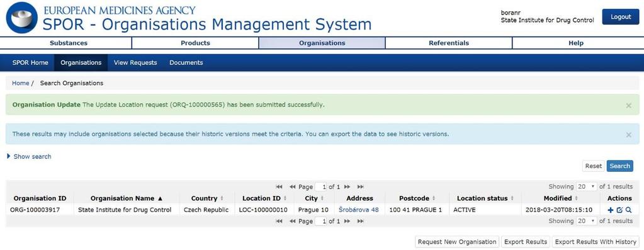Click the plus icon in Actions column
Screen dimensions: 644x250
(x=611, y=210)
